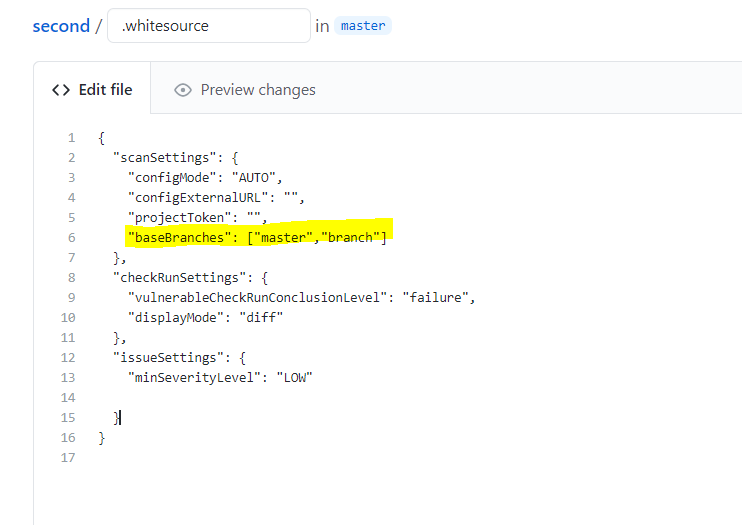The height and width of the screenshot is (525, 742).
Task: Place cursor on the highlighted "baseBranches" key
Action: (183, 238)
